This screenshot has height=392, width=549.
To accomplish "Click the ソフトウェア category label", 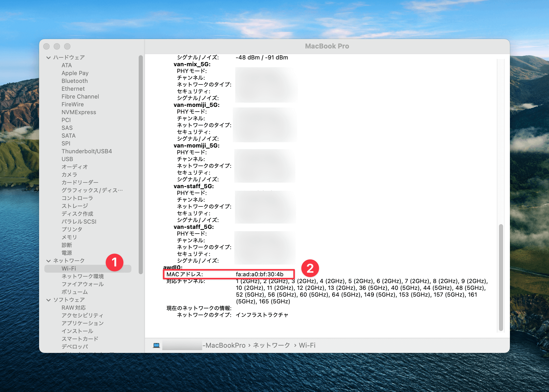I will tap(69, 300).
